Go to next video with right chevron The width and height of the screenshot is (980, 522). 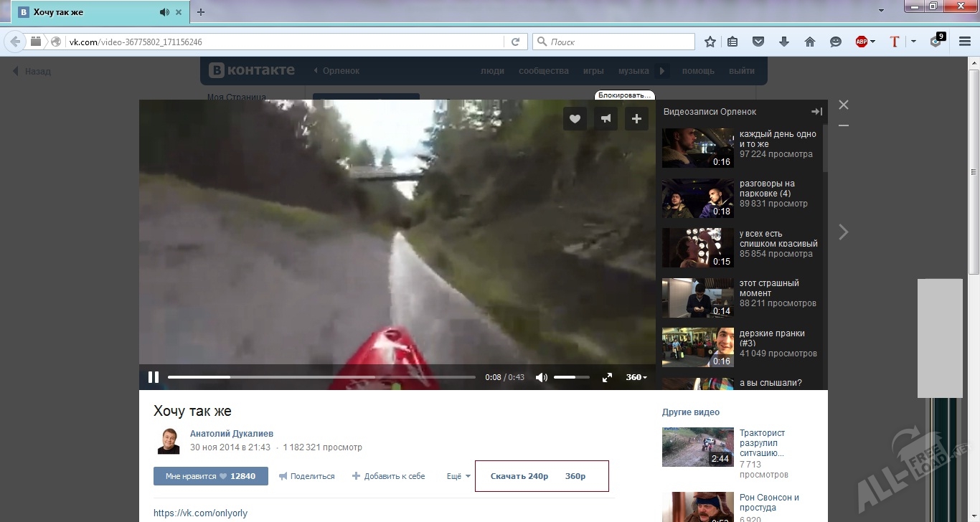point(844,232)
